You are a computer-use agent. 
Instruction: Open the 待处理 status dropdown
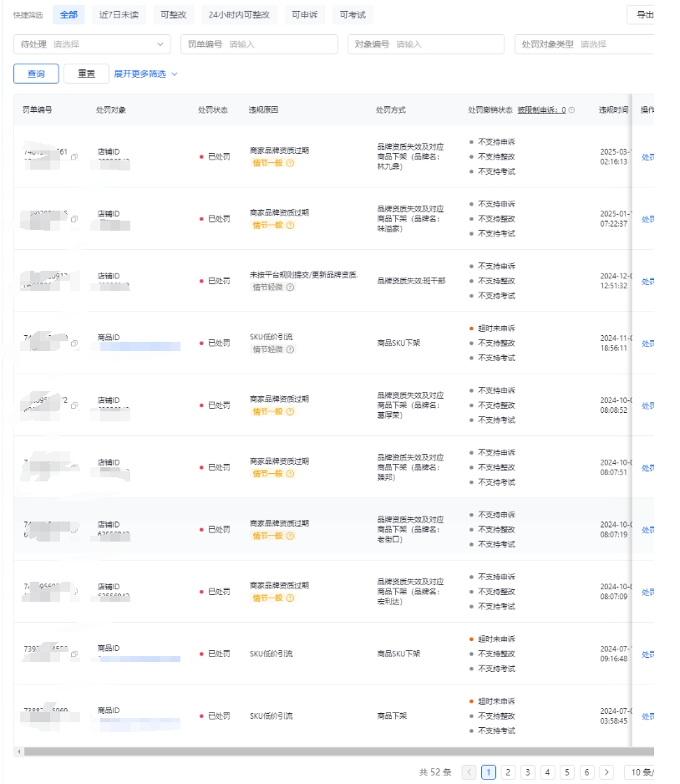coord(92,44)
